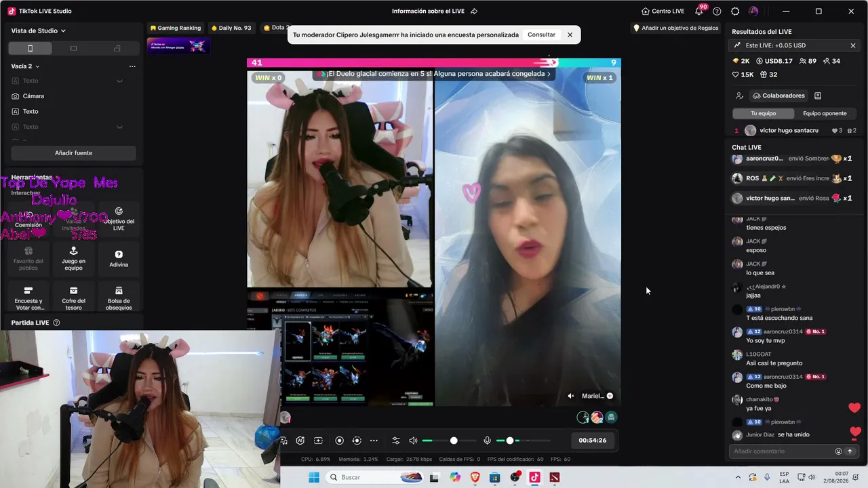Open the three-dot more options in control bar
The image size is (868, 488).
tap(374, 441)
